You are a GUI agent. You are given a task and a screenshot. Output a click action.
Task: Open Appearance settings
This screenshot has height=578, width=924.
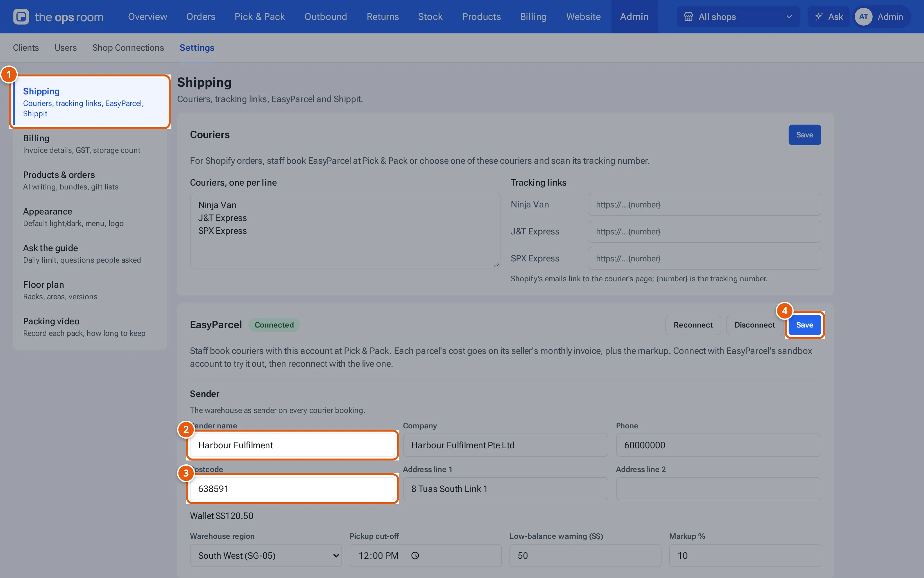pyautogui.click(x=90, y=217)
